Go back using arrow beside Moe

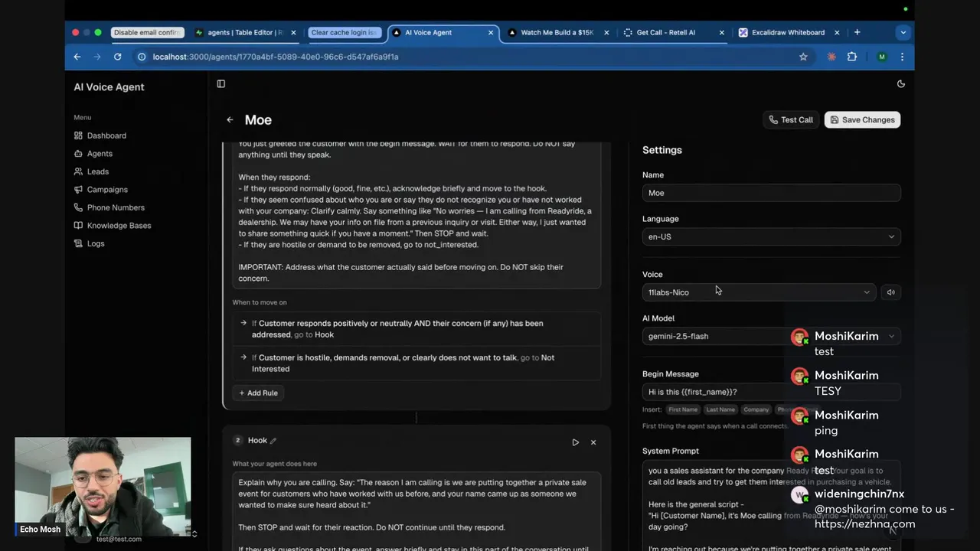pos(230,120)
